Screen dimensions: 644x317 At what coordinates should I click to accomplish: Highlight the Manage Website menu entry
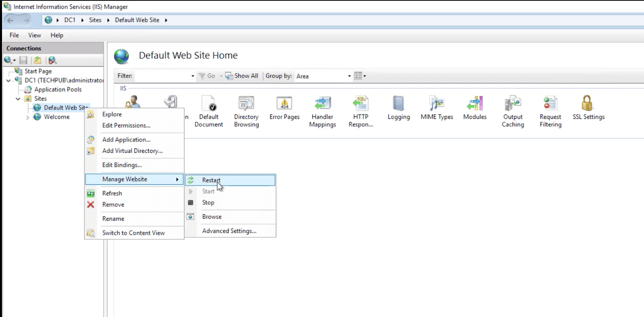(134, 179)
